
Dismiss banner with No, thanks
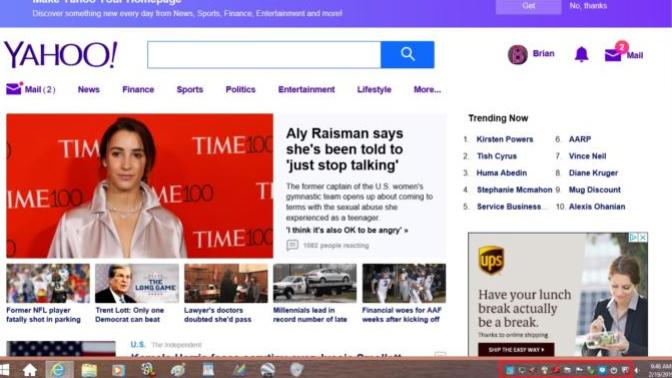pyautogui.click(x=588, y=6)
